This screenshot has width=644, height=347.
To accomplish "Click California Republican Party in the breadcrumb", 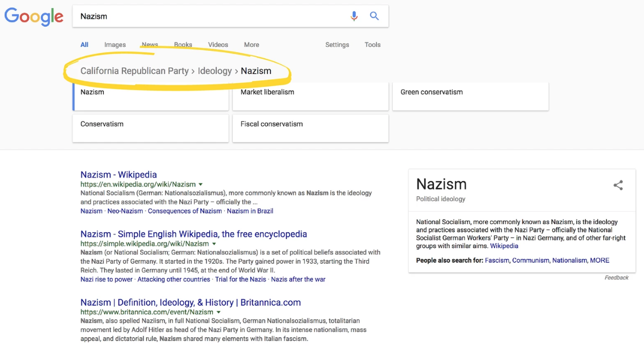I will point(134,71).
